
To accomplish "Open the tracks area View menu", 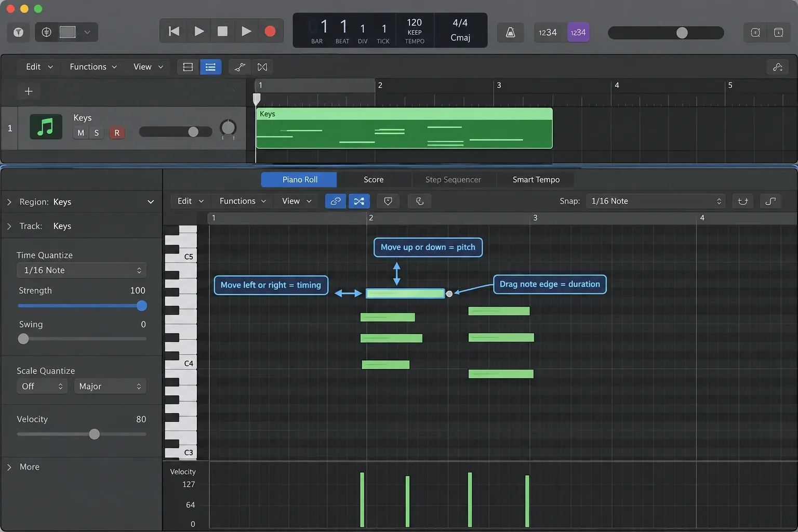I will click(x=148, y=67).
